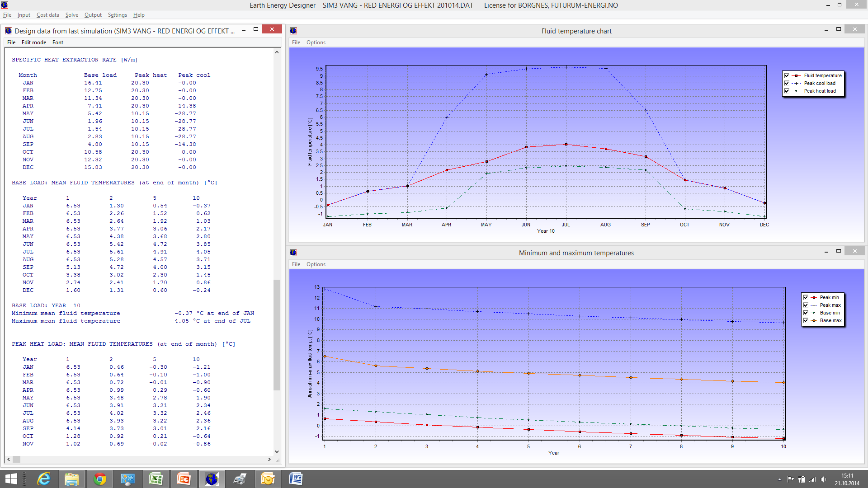Toggle Peak heat load series checkbox

pyautogui.click(x=787, y=91)
